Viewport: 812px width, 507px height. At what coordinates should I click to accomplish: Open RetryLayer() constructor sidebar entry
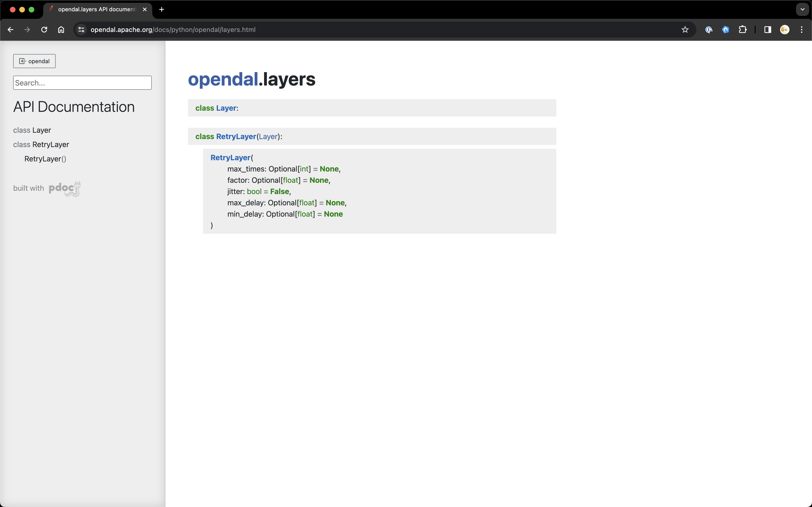coord(45,159)
